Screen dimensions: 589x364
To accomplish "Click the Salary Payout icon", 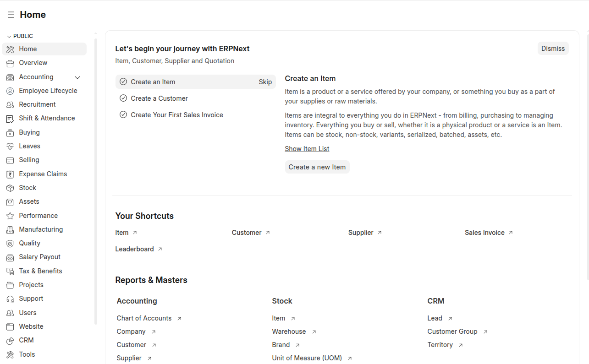I will coord(10,257).
